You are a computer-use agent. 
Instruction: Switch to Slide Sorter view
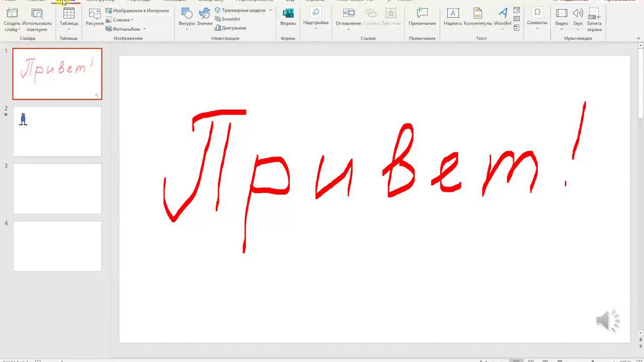click(531, 360)
